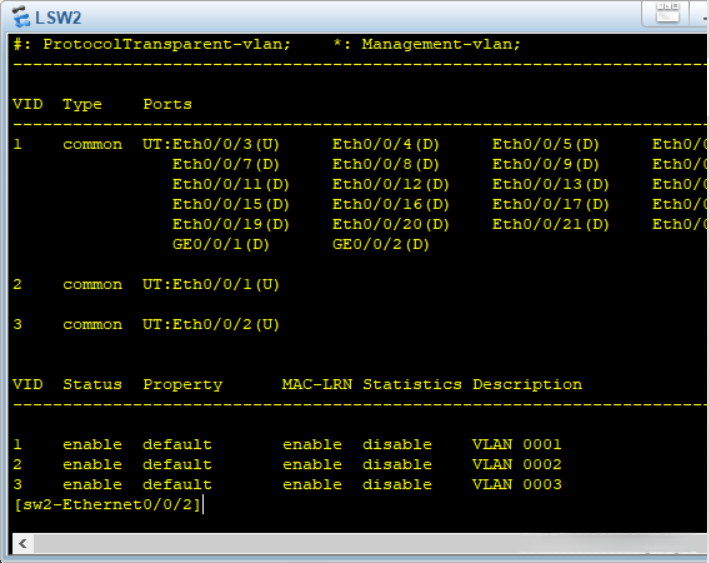This screenshot has height=563, width=709.
Task: Click 'UT:Eth0/0/2(U)' in VLAN 3 row
Action: point(211,325)
